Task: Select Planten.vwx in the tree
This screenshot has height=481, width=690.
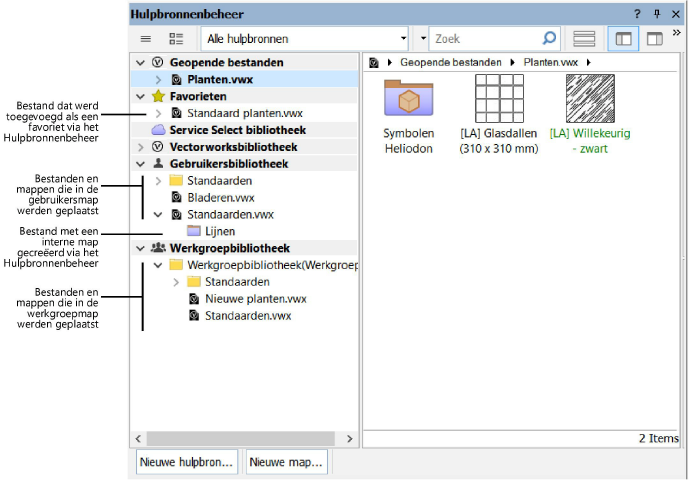Action: [220, 80]
